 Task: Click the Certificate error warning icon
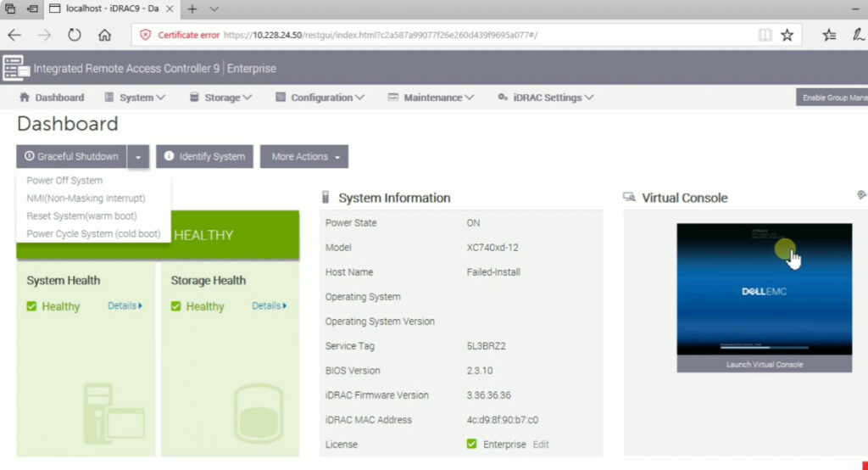point(146,35)
